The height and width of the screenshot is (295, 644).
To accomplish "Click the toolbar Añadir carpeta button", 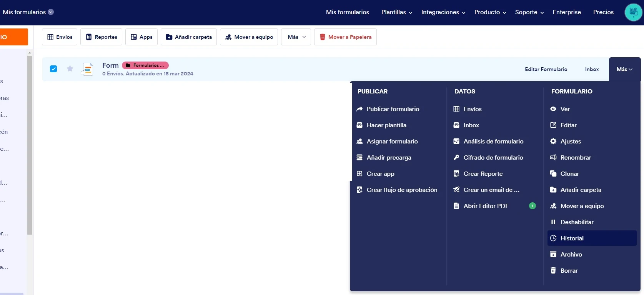I will pyautogui.click(x=189, y=37).
